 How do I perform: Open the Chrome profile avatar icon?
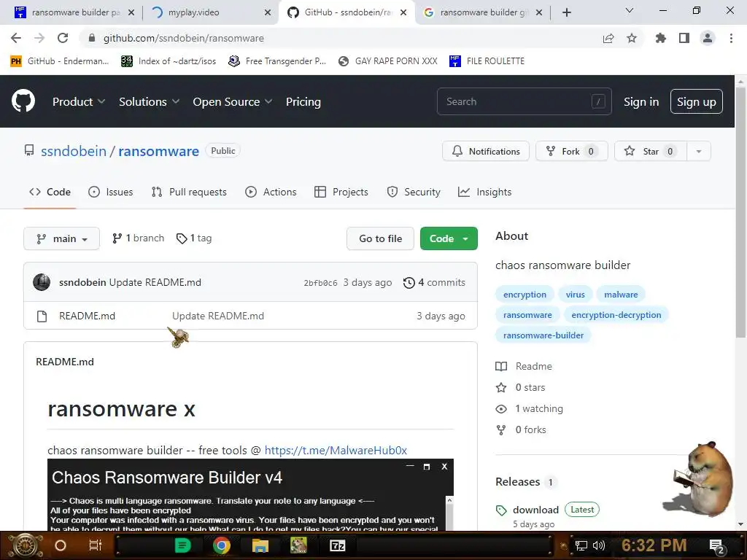(708, 38)
